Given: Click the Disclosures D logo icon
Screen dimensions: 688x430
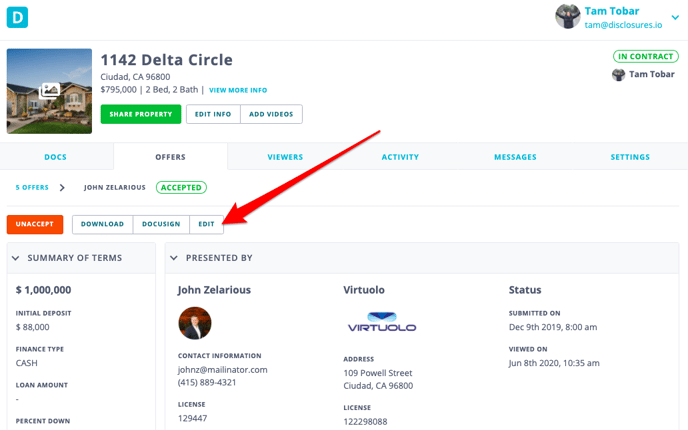Looking at the screenshot, I should tap(17, 17).
